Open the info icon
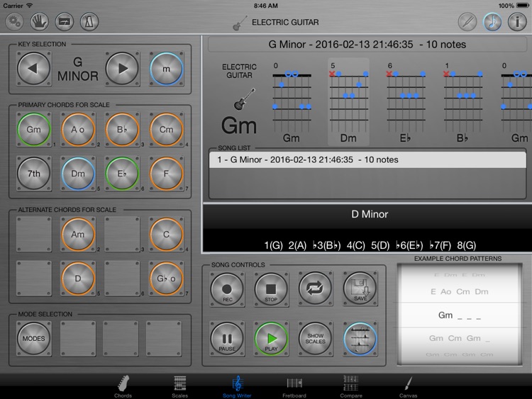Screen dimensions: 532x399 [x=517, y=22]
